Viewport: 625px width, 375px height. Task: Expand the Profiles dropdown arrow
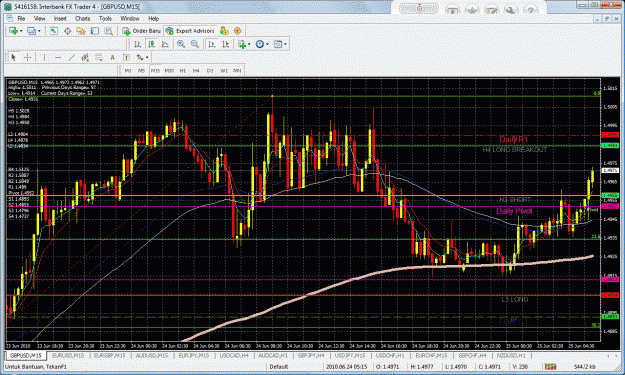point(39,31)
